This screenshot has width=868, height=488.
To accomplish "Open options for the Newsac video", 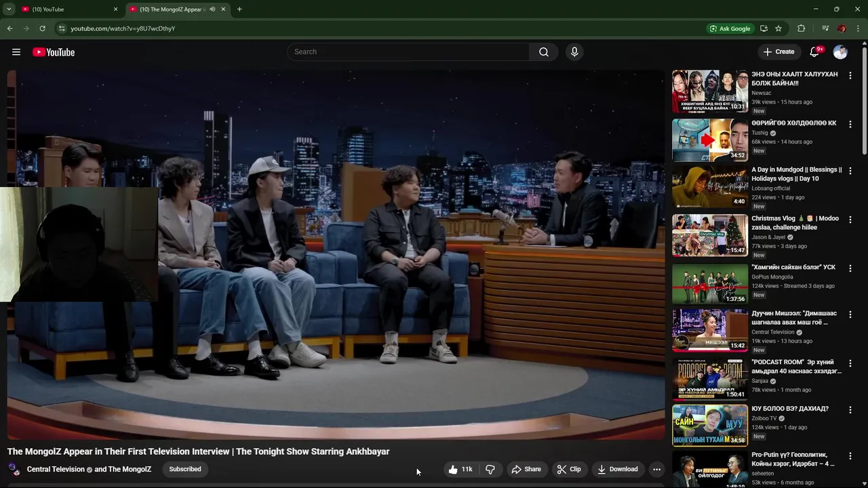I will coord(850,76).
